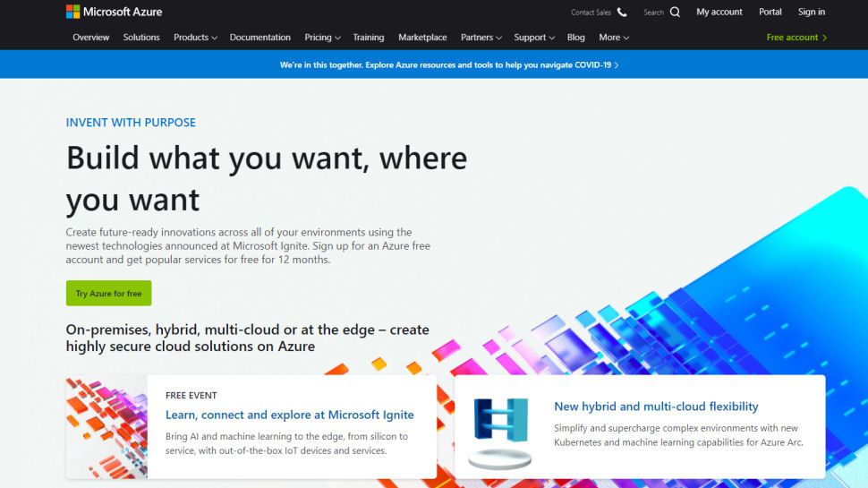Open the Training page

pos(369,37)
